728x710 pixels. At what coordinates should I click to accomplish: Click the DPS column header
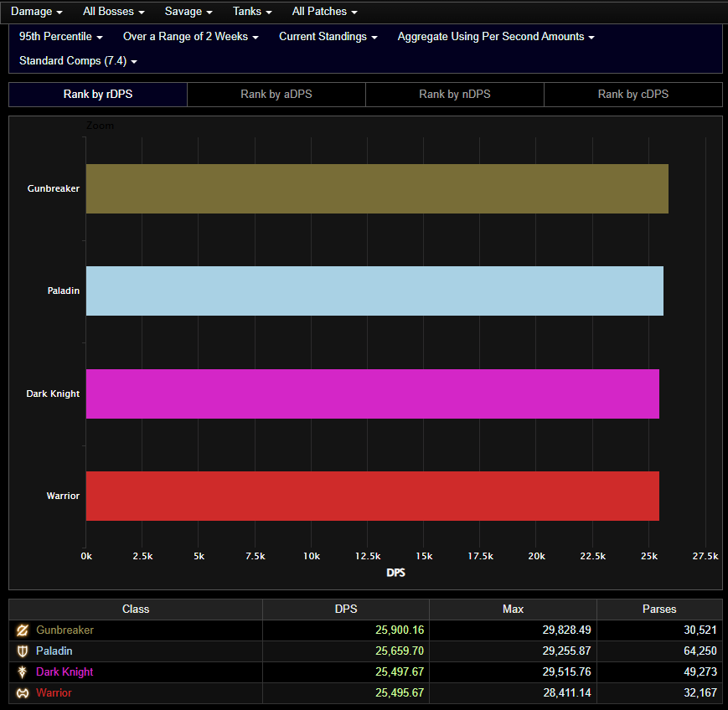tap(346, 610)
